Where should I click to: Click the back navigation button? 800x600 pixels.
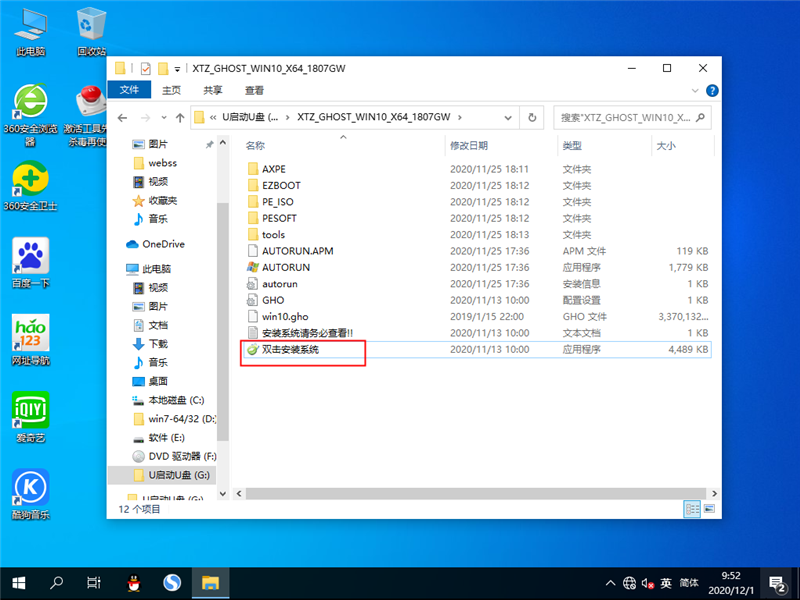click(x=122, y=117)
